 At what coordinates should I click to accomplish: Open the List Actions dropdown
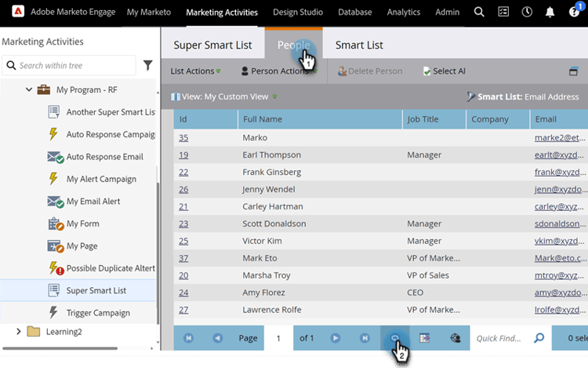click(195, 71)
